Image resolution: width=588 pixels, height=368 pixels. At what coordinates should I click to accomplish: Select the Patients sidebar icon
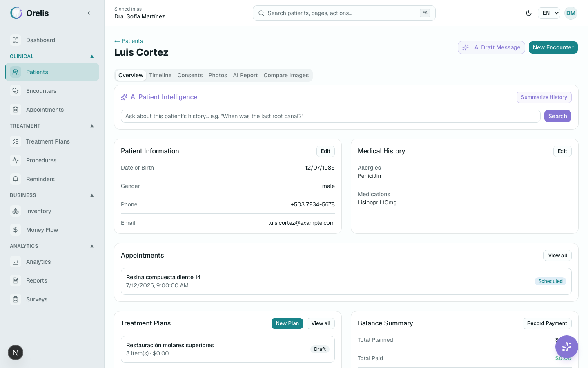16,72
